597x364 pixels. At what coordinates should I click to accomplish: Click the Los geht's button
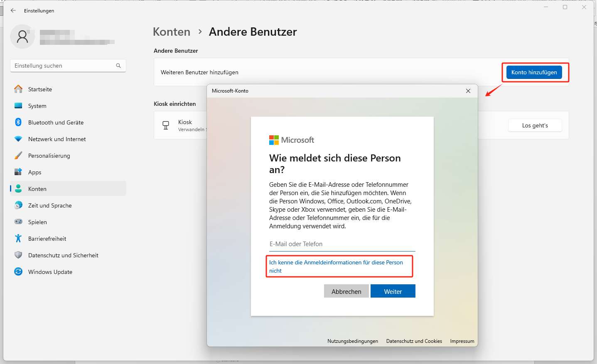point(535,125)
